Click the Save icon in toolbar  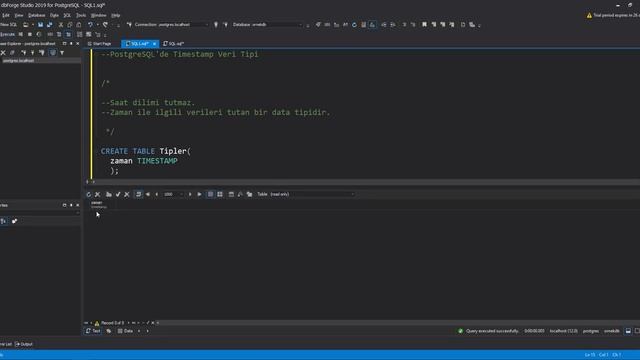[40, 25]
